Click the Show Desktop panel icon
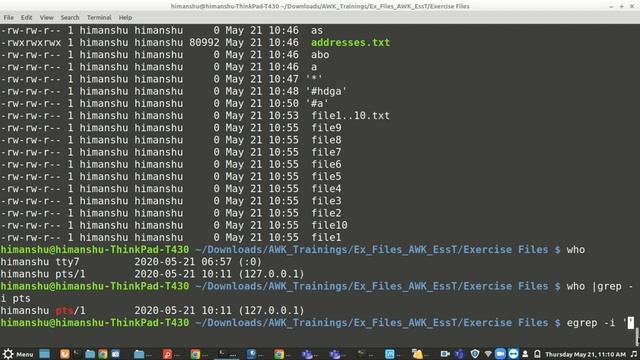The width and height of the screenshot is (640, 360). point(44,354)
